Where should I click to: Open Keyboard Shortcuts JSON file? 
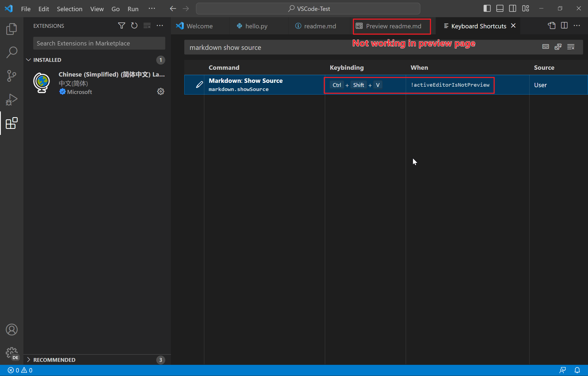coord(552,25)
